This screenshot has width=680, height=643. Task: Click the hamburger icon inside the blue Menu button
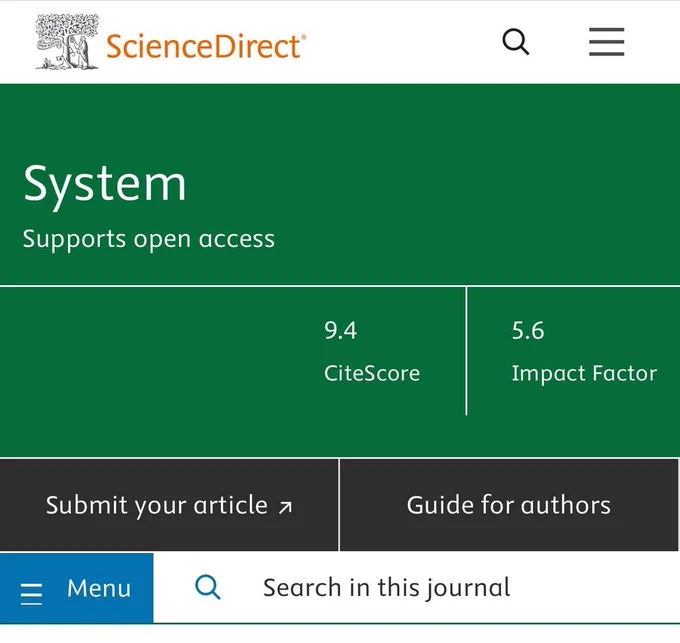[x=32, y=594]
